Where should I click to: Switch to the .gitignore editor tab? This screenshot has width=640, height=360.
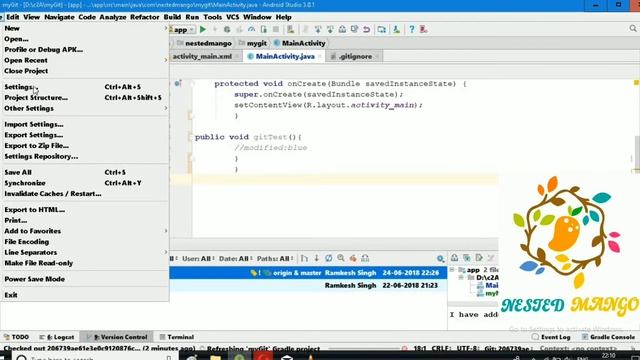[355, 57]
